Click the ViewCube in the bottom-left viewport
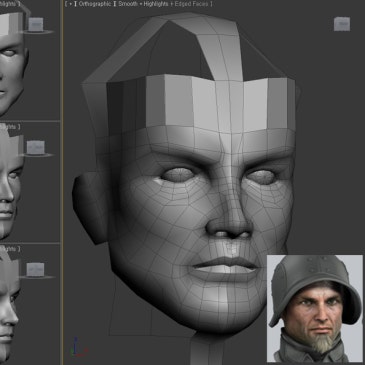 coord(35,269)
